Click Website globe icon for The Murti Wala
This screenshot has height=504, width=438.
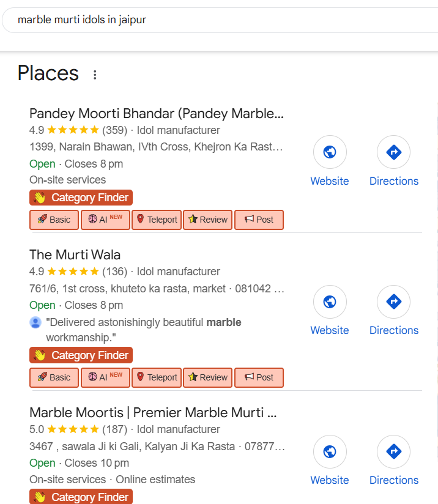click(x=330, y=302)
